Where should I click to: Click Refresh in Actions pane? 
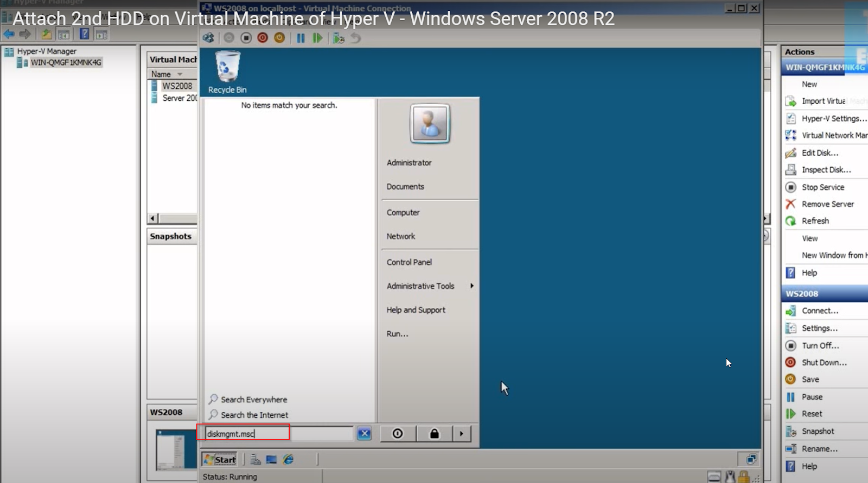pos(815,221)
